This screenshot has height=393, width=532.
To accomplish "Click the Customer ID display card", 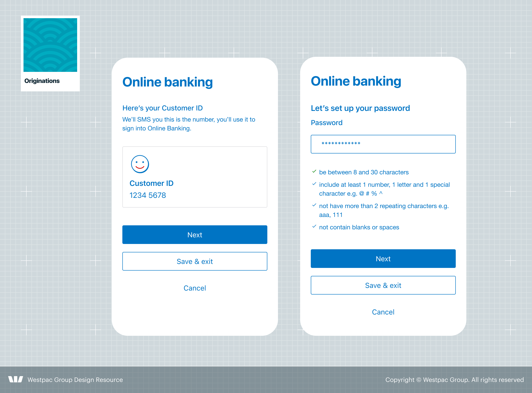I will 195,177.
